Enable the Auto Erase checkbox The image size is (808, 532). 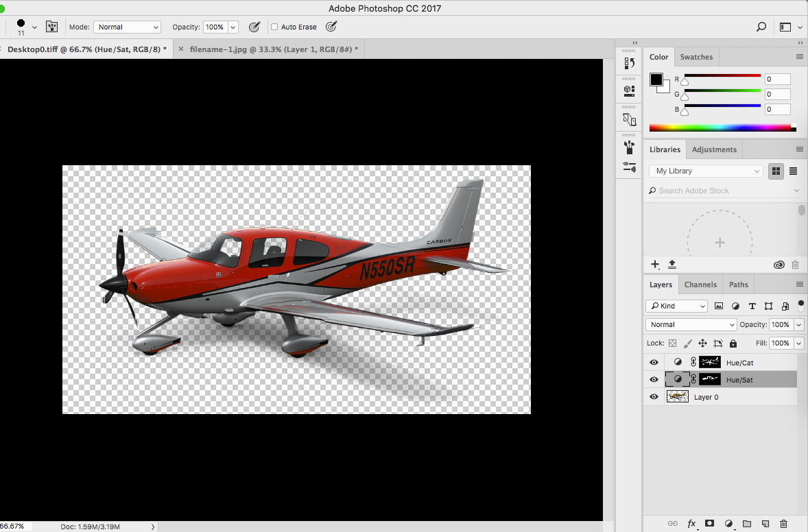click(x=274, y=27)
